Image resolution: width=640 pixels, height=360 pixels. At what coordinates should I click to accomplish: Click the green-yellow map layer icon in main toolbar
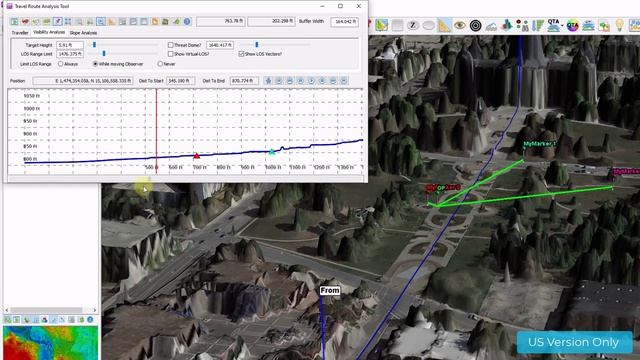coord(381,26)
